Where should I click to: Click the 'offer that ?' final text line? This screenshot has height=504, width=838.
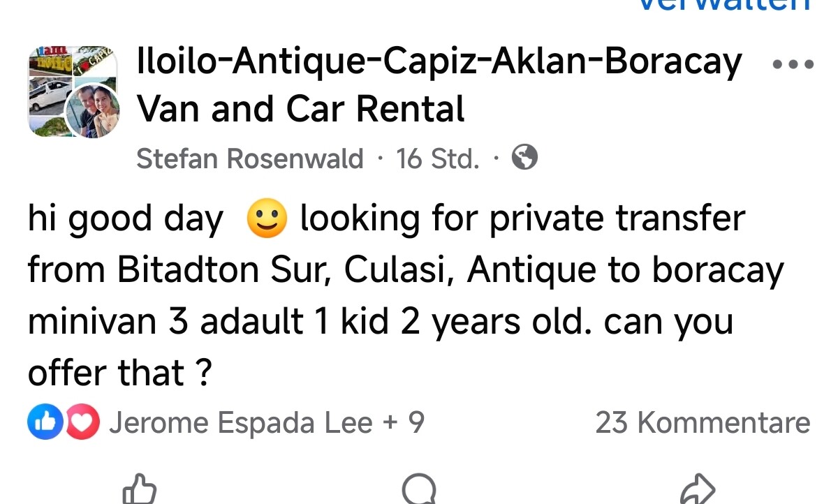click(x=119, y=373)
